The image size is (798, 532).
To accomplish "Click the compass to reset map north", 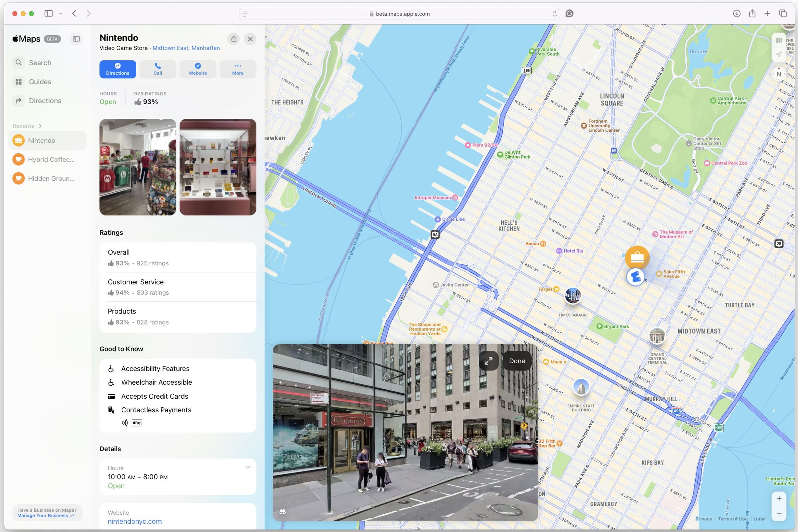I will [779, 74].
